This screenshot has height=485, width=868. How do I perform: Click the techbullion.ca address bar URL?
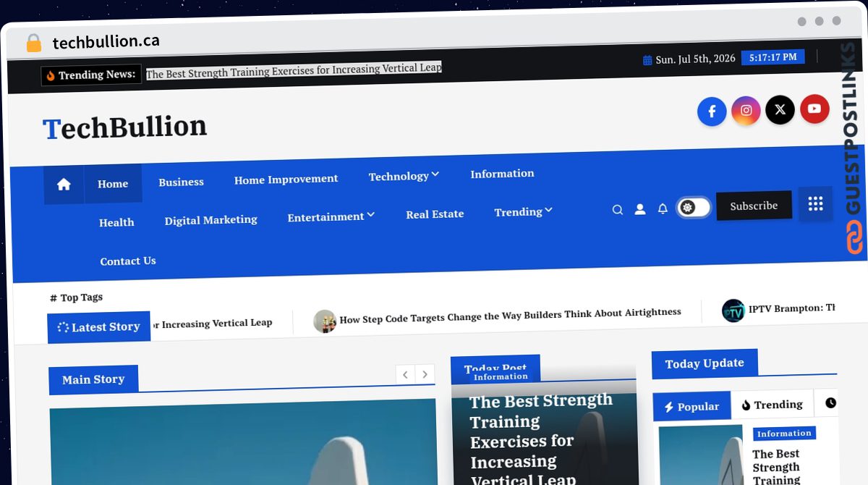(106, 42)
